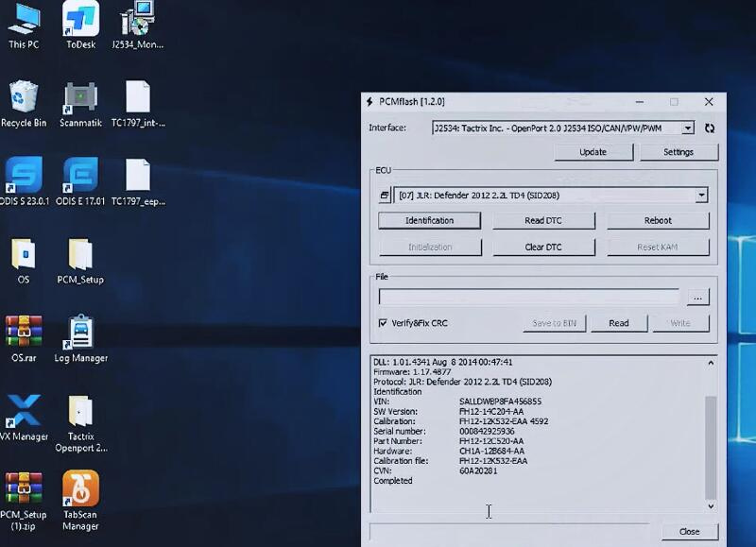
Task: Click the Firmware: 1.17.4877 log line
Action: pos(412,372)
